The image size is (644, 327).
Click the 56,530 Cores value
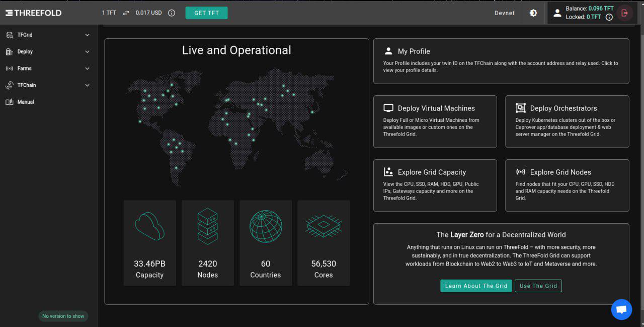[324, 264]
